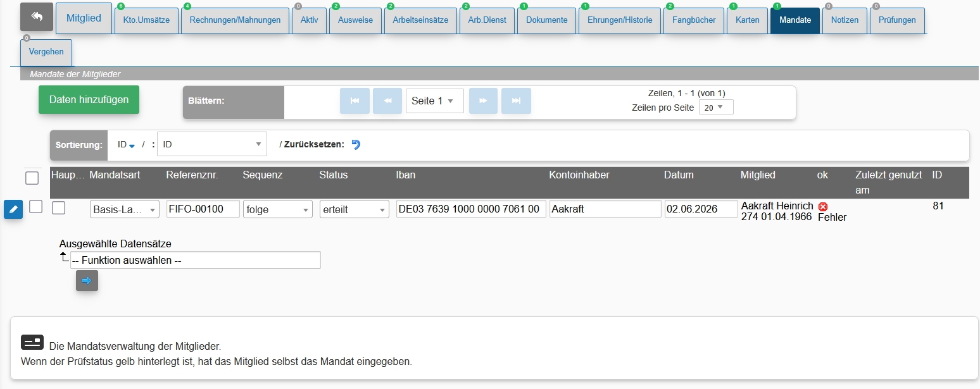Click the pencil edit icon for row 81
The image size is (980, 389).
pyautogui.click(x=13, y=209)
